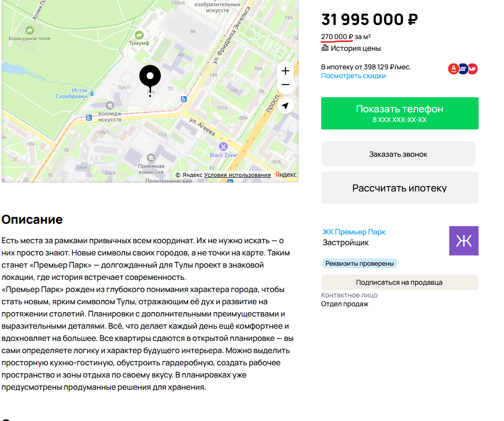This screenshot has width=504, height=421.
Task: Click the red Alfa-Bank logo icon
Action: click(454, 69)
